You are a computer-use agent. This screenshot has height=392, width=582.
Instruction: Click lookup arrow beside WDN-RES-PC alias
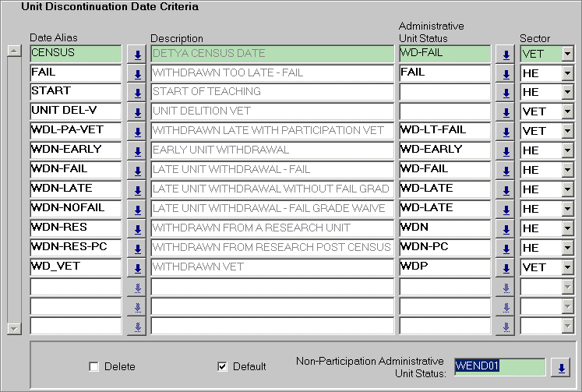(137, 249)
